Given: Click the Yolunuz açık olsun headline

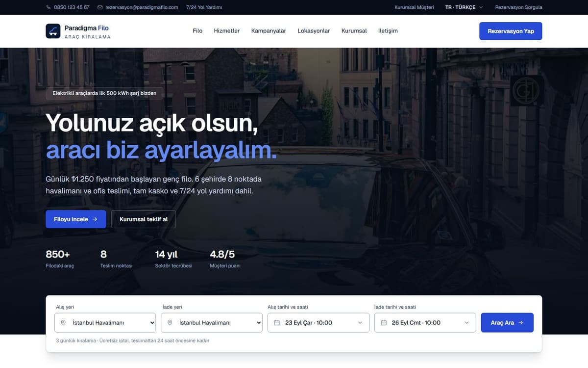Looking at the screenshot, I should point(152,122).
